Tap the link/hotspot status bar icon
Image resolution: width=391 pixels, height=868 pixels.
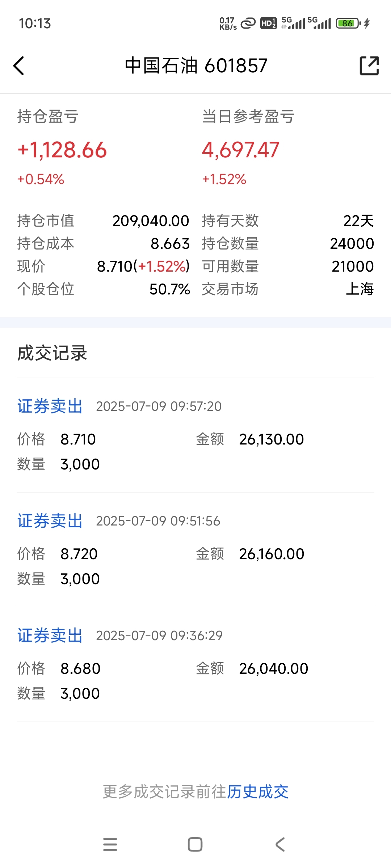click(248, 24)
